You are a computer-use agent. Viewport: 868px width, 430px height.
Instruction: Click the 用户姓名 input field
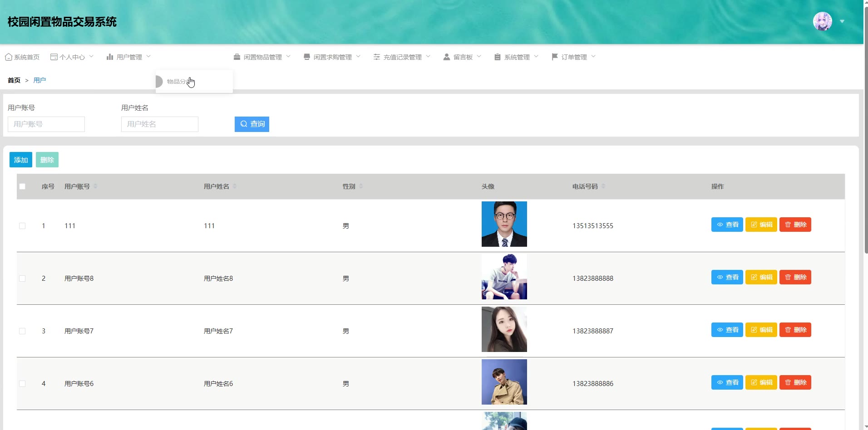coord(159,124)
